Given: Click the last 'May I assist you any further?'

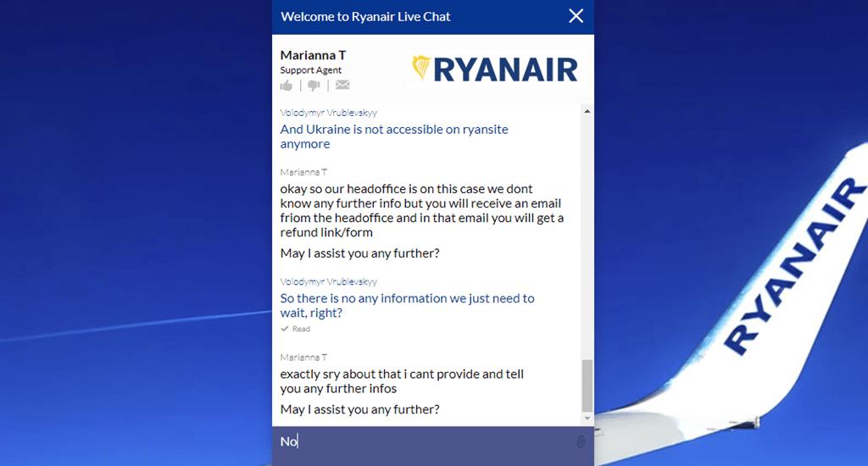Looking at the screenshot, I should pyautogui.click(x=359, y=409).
